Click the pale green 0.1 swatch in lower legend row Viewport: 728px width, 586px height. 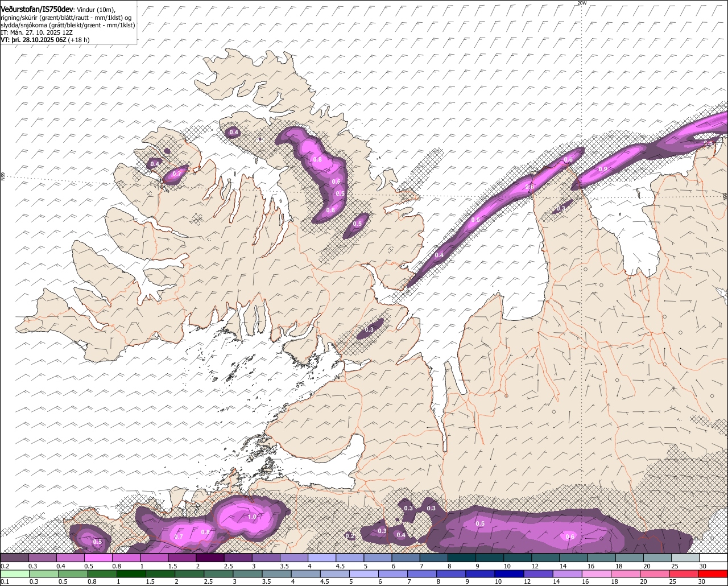(15, 573)
